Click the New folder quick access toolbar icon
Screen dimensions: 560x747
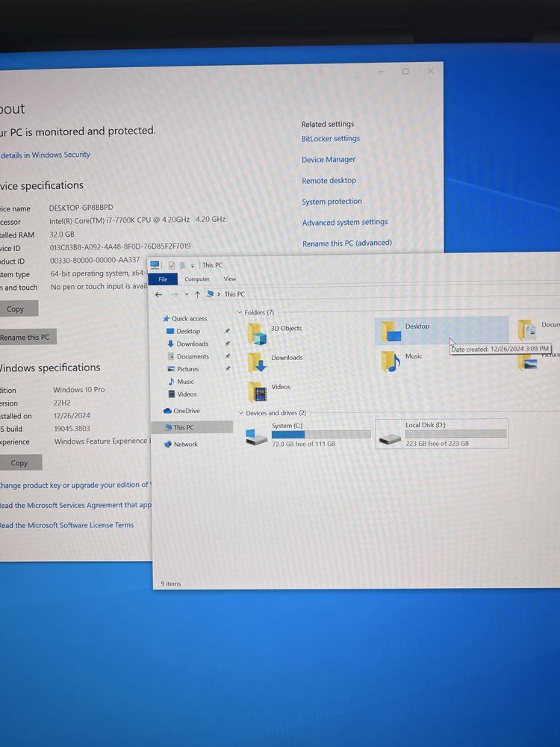point(182,265)
